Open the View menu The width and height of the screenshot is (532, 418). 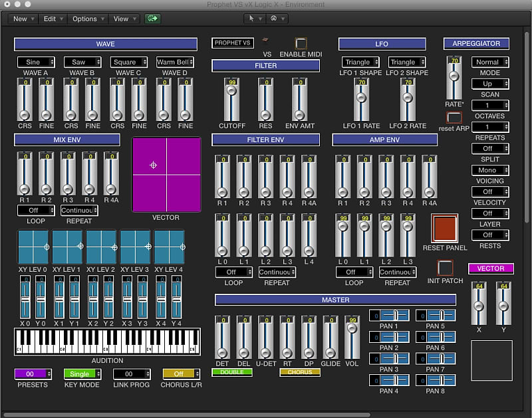122,19
